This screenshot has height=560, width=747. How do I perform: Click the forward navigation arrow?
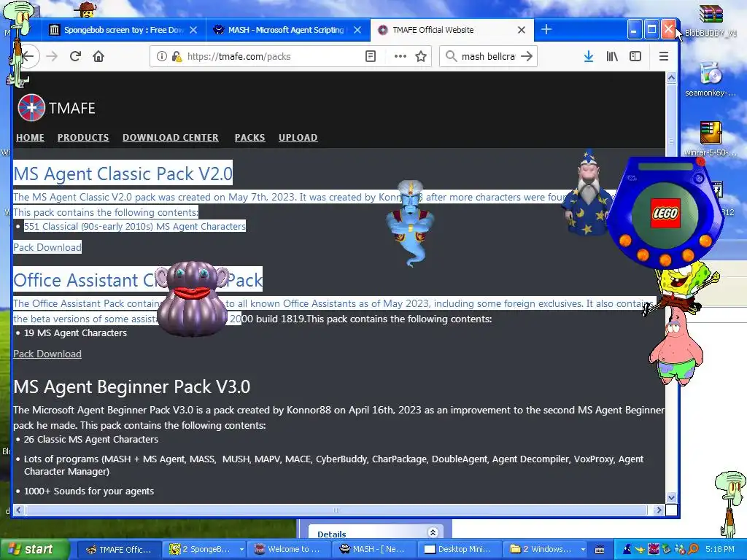52,56
